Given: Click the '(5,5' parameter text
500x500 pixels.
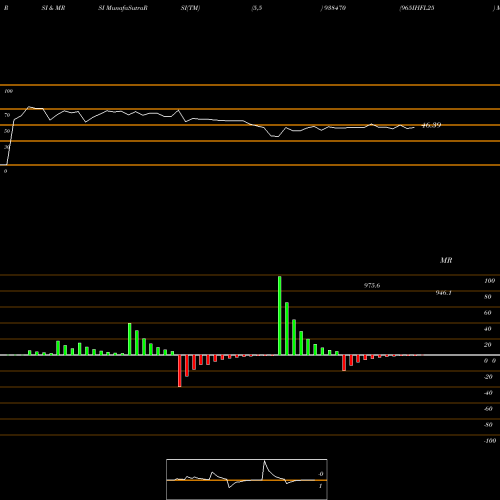Looking at the screenshot, I should pyautogui.click(x=257, y=8).
